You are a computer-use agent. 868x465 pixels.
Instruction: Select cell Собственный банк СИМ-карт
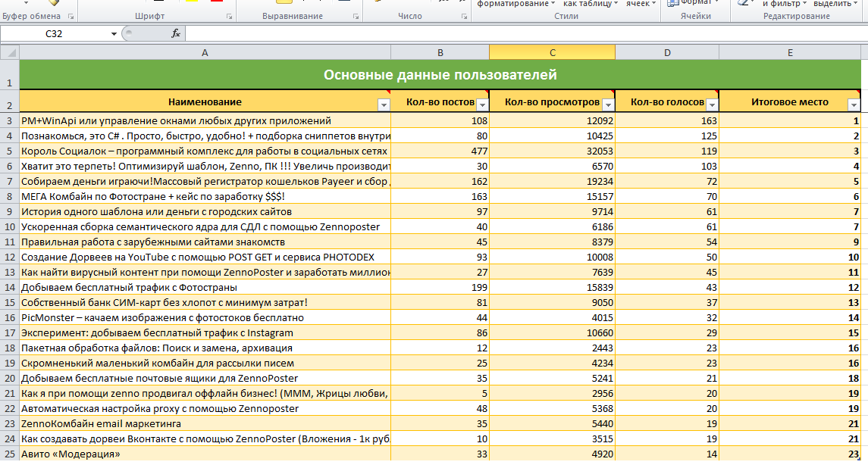(x=205, y=302)
